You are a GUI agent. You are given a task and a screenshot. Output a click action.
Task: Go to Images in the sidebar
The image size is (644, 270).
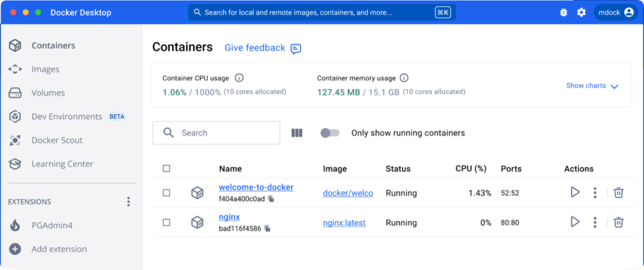coord(45,69)
